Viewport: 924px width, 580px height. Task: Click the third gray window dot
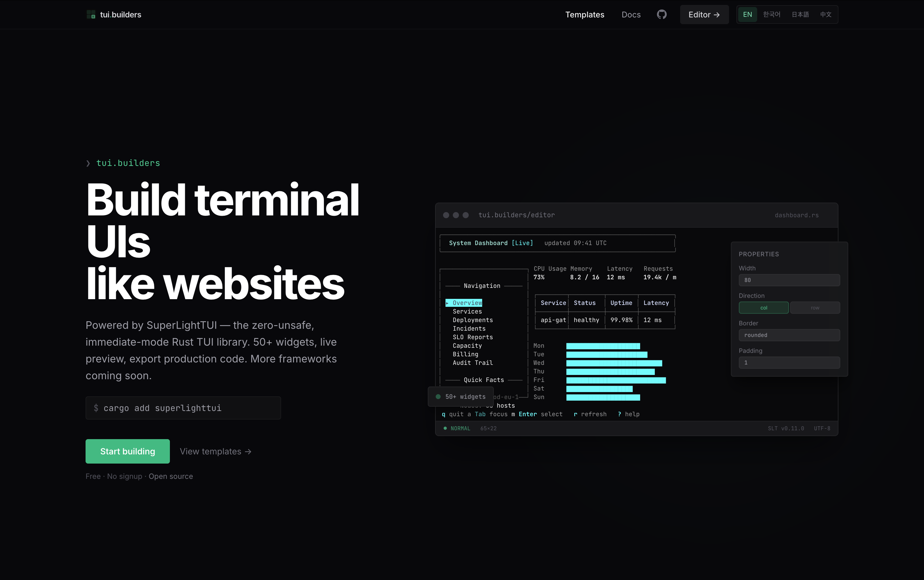[x=466, y=215]
